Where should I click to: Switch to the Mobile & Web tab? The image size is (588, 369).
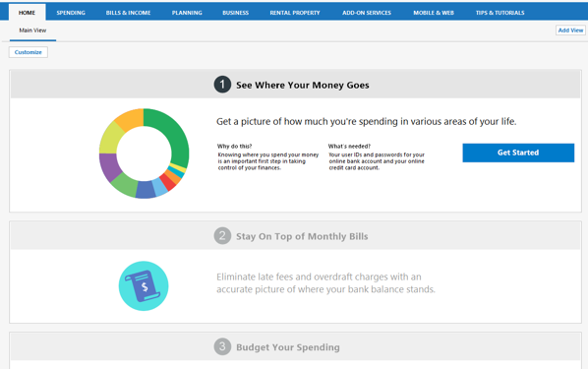tap(434, 13)
